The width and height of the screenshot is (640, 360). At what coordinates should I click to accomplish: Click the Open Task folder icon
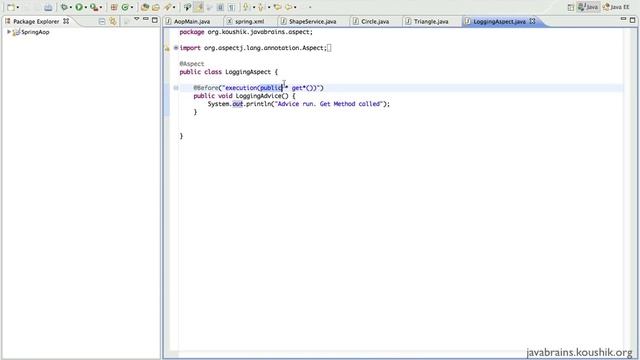(156, 7)
